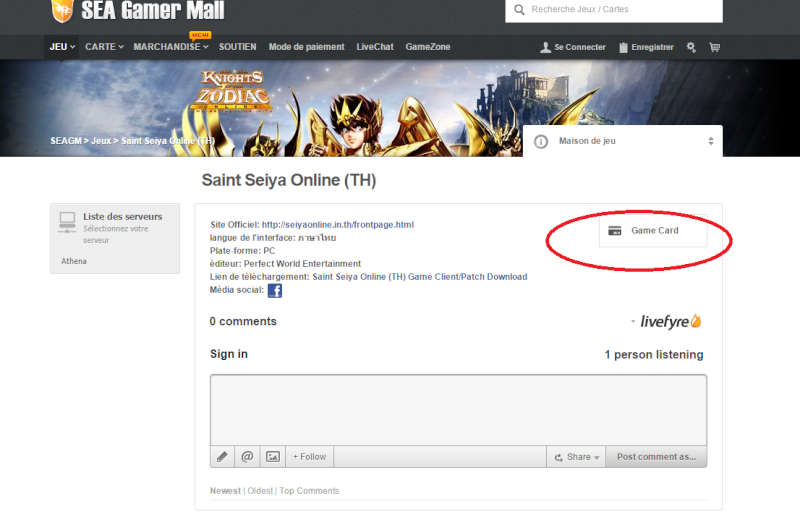Click the 0 comments label
Viewport: 800px width, 517px height.
tap(243, 322)
